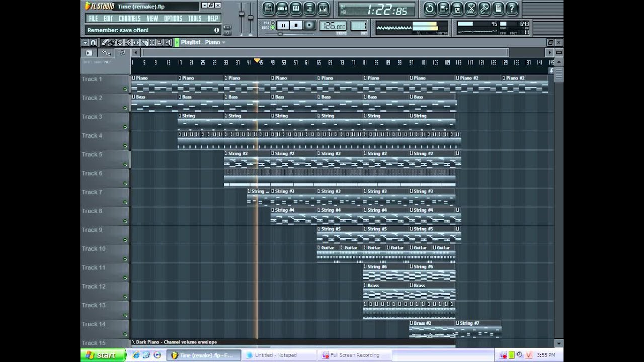Click the vertical scrollbar down arrow
The width and height of the screenshot is (644, 362).
tap(558, 343)
